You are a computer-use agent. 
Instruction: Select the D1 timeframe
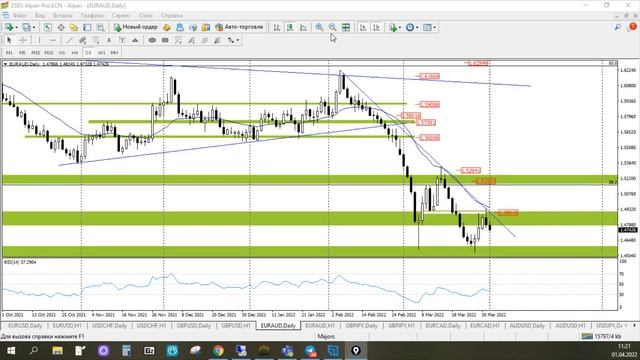pyautogui.click(x=88, y=53)
